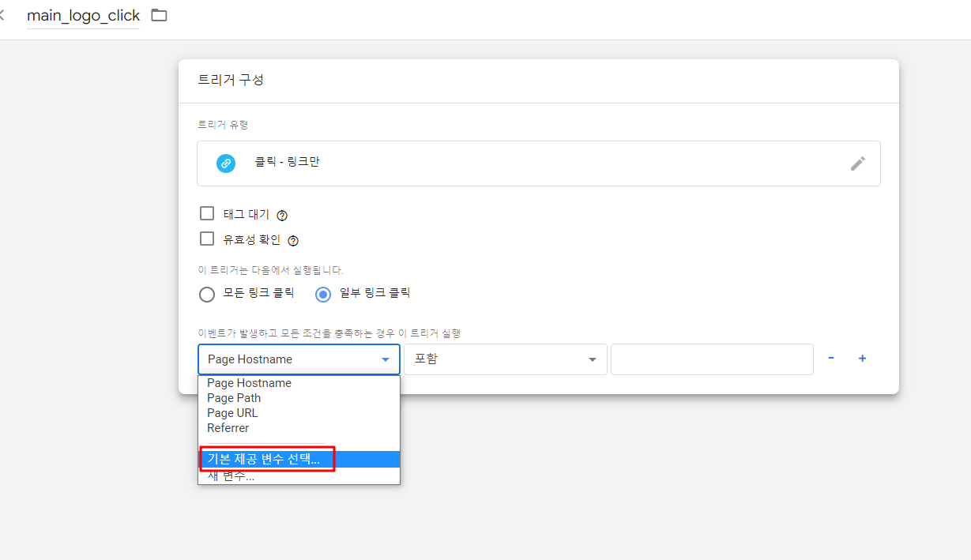Open the 포함 operator dropdown
This screenshot has width=971, height=560.
pyautogui.click(x=506, y=359)
